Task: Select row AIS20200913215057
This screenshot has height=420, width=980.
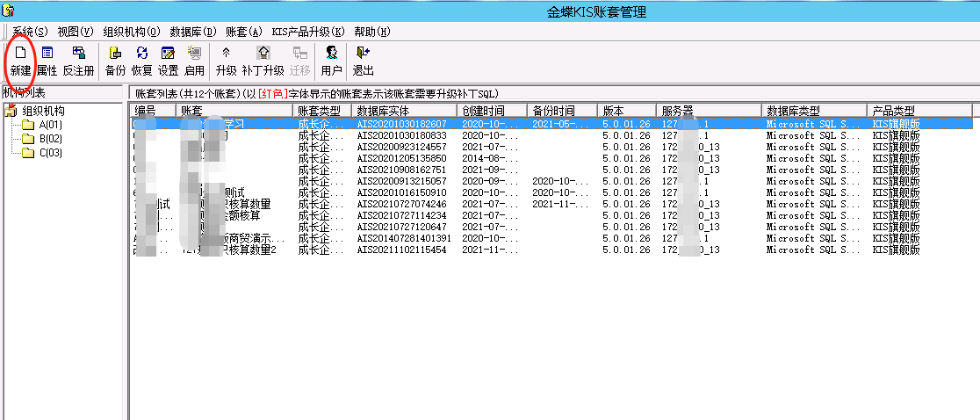Action: coord(551,181)
